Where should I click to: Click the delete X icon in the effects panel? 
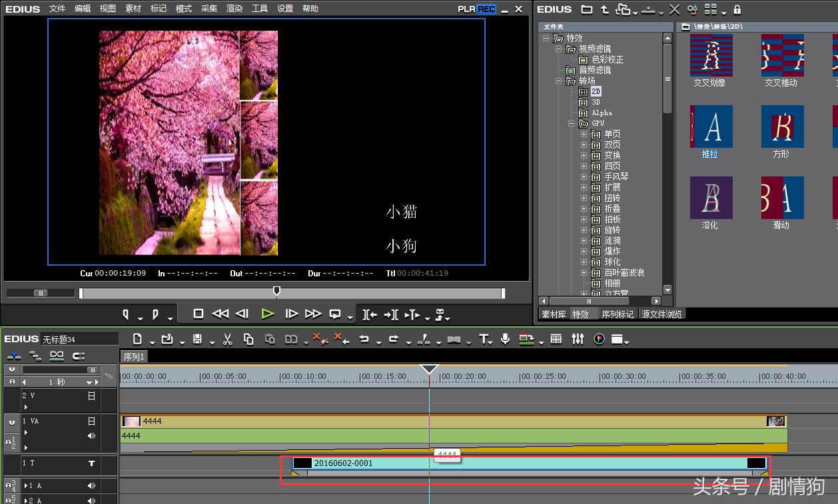pos(674,9)
